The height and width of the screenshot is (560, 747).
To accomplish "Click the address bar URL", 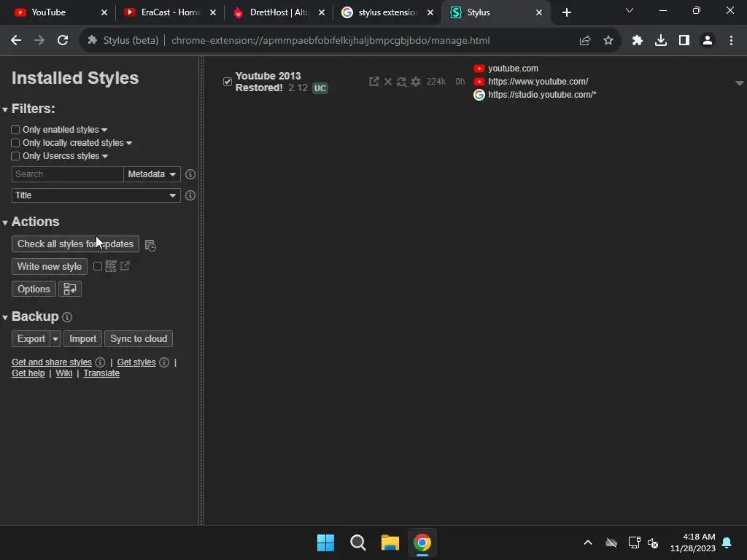I will coord(330,41).
